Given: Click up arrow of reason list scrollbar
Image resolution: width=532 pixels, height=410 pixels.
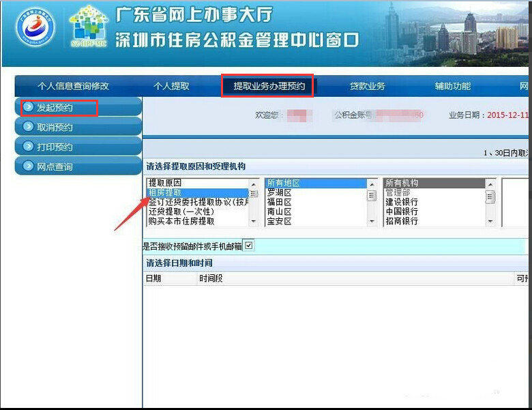Looking at the screenshot, I should pos(254,184).
